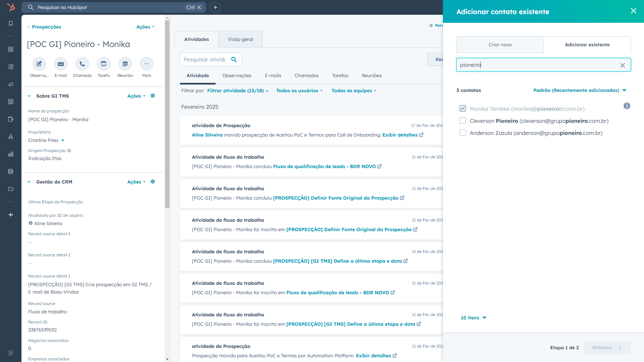The width and height of the screenshot is (644, 362).
Task: Open the Bookmarks icon in sidebar
Action: coord(11,23)
